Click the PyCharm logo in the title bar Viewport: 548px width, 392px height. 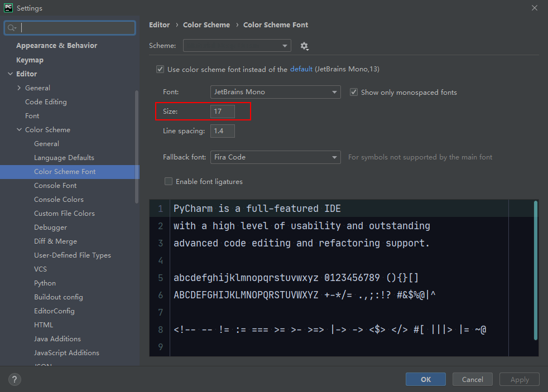(x=8, y=8)
